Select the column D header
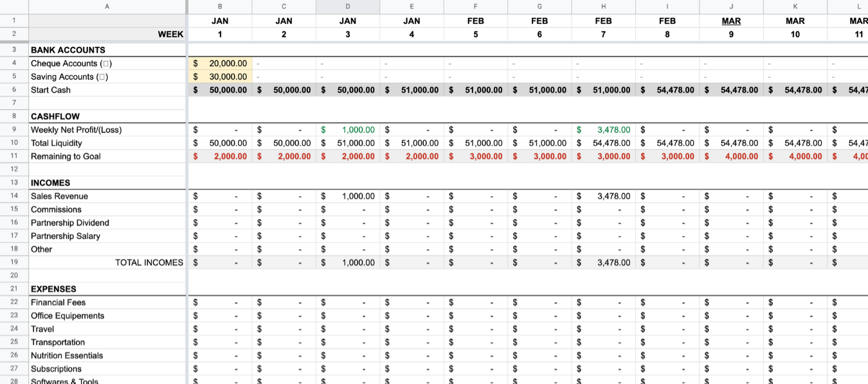The height and width of the screenshot is (384, 868). pyautogui.click(x=348, y=6)
